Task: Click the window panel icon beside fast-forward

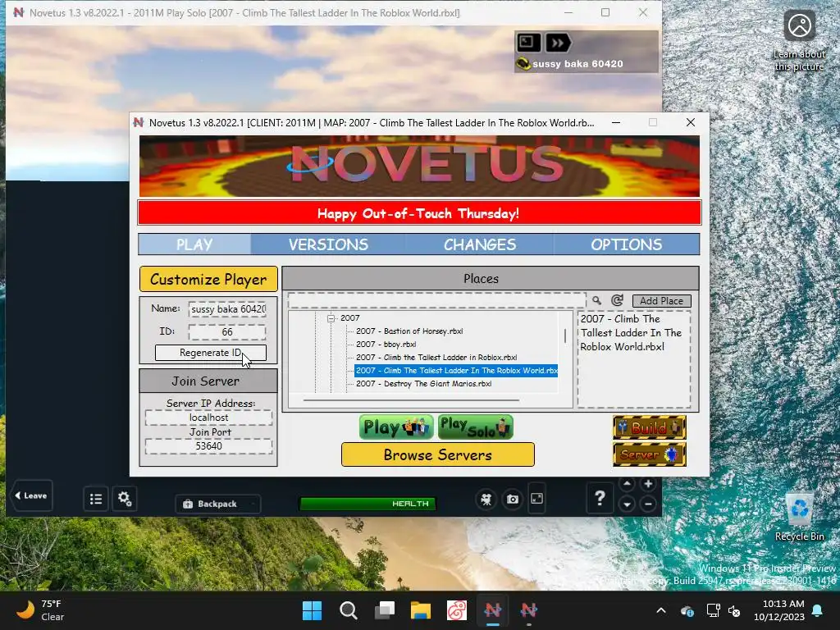Action: click(x=527, y=43)
